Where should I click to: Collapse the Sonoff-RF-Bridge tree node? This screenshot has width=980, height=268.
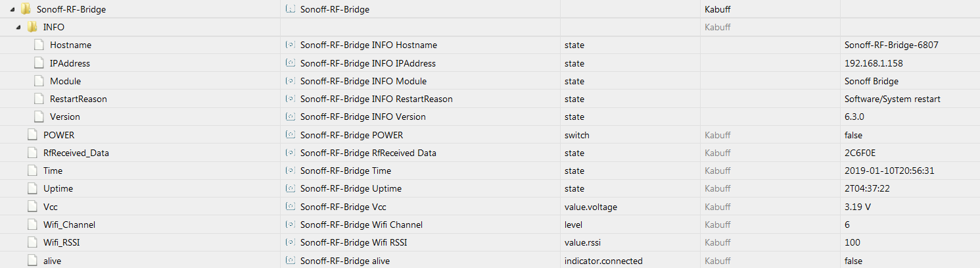click(x=13, y=10)
